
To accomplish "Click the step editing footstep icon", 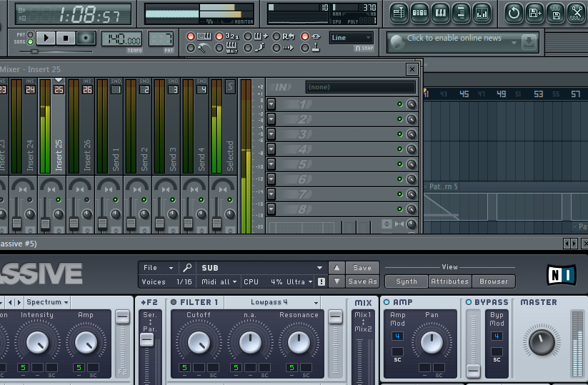I will (x=260, y=48).
